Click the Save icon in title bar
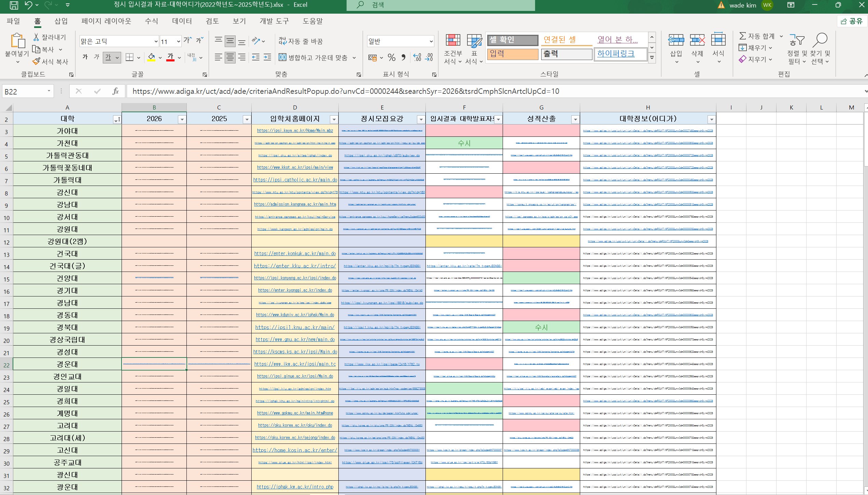The height and width of the screenshot is (495, 868). [x=14, y=5]
